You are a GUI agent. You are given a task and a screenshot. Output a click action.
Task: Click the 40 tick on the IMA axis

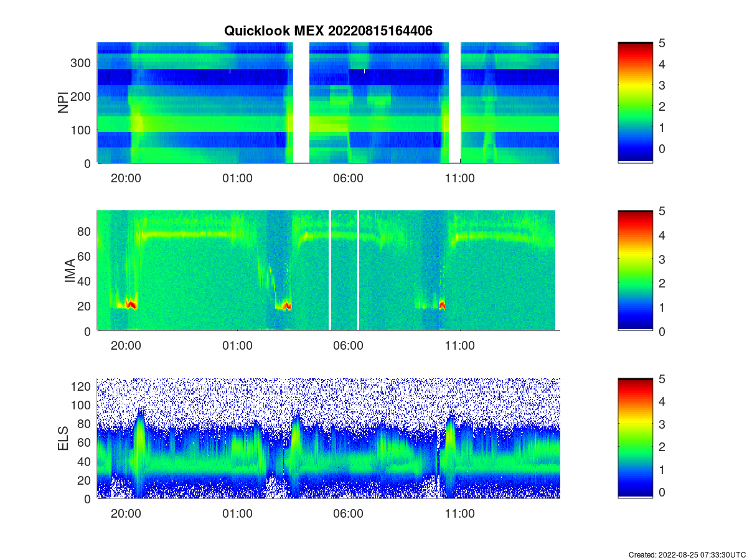[85, 281]
